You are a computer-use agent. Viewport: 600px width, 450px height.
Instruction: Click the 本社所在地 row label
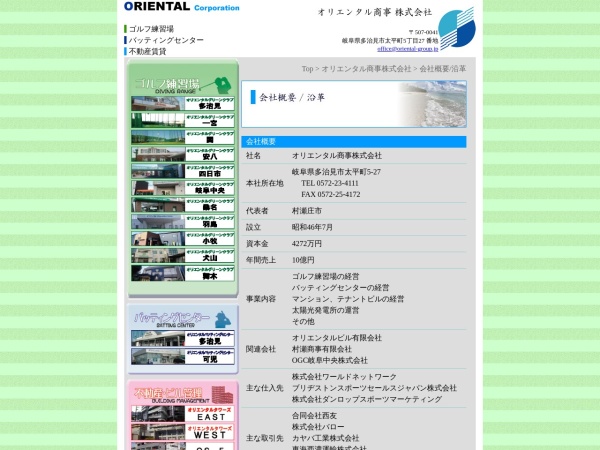[265, 183]
